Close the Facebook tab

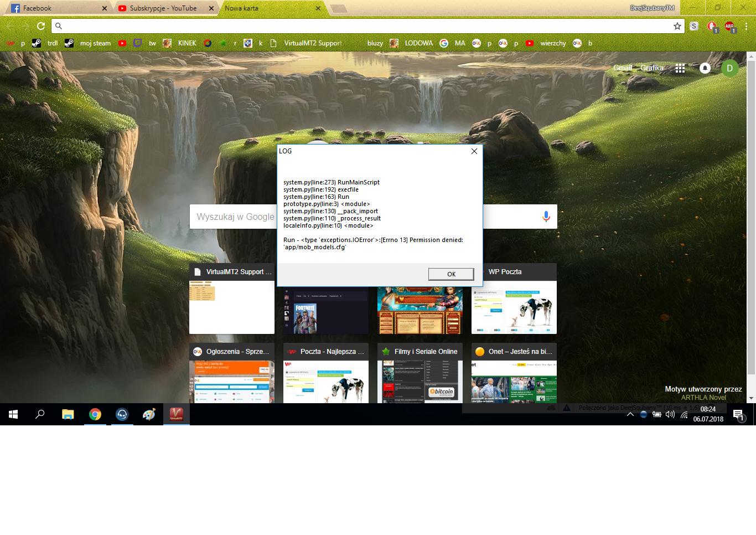(105, 8)
